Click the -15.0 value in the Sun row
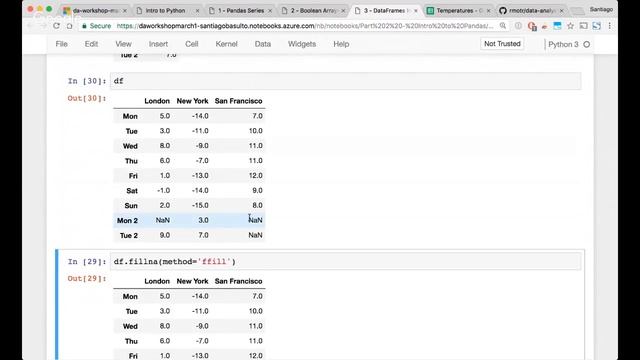This screenshot has width=640, height=360. [x=200, y=205]
